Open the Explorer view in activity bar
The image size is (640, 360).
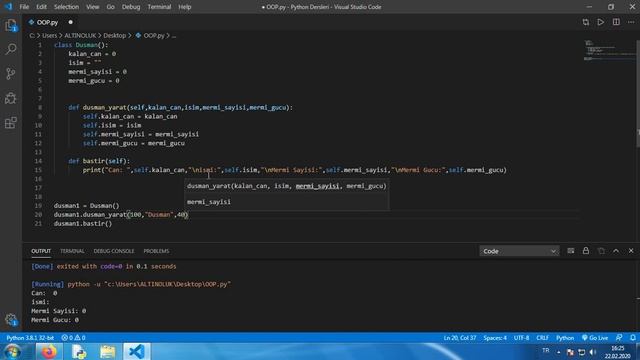pyautogui.click(x=11, y=26)
